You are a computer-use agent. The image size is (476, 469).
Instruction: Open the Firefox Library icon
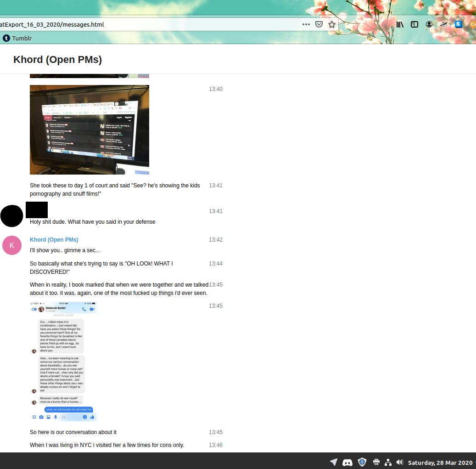point(400,24)
